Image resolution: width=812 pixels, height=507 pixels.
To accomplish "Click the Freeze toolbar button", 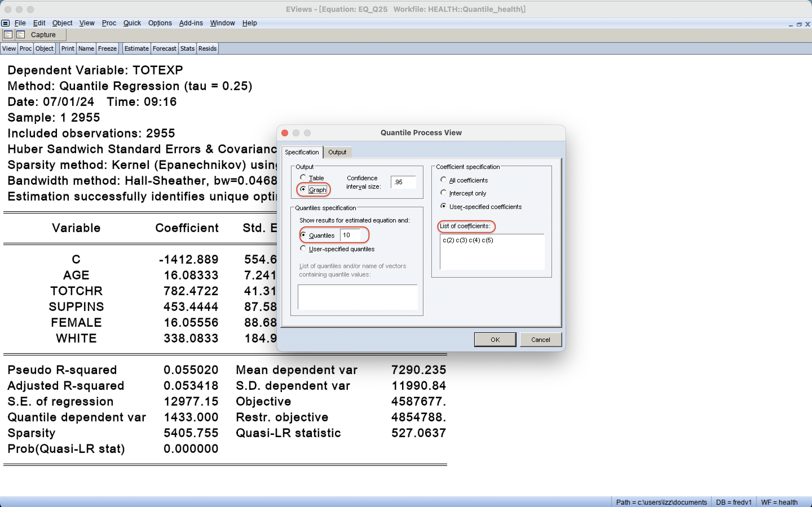I will [107, 49].
